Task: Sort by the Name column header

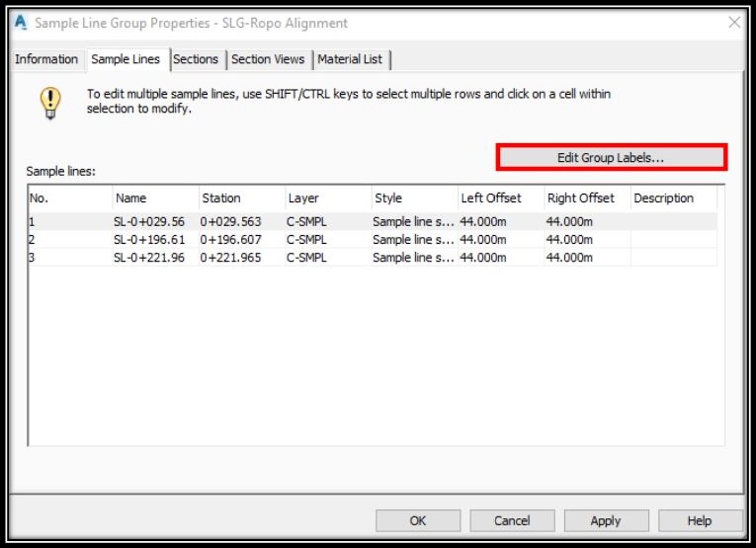Action: pos(156,197)
